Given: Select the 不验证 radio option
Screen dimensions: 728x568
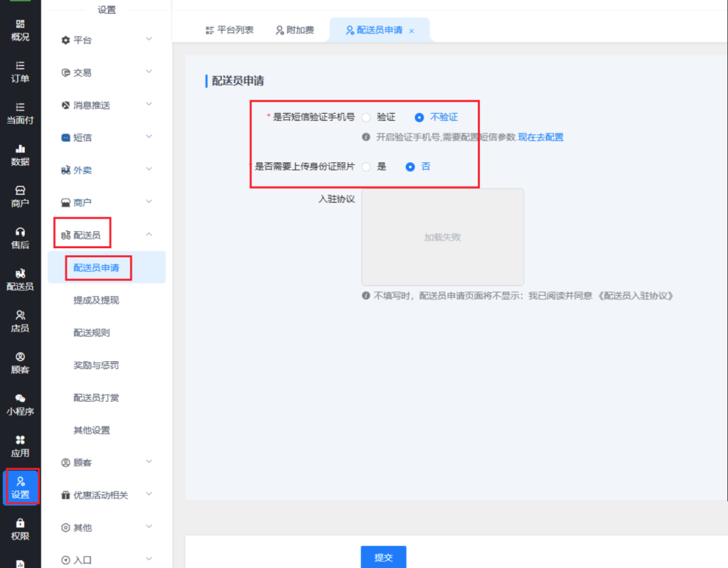Looking at the screenshot, I should [x=419, y=117].
